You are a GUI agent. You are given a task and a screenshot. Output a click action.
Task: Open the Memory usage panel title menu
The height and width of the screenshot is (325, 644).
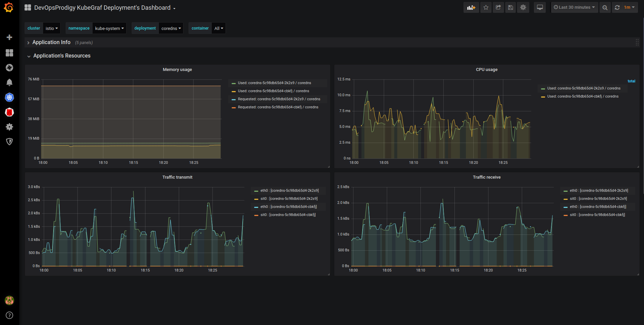(x=177, y=70)
